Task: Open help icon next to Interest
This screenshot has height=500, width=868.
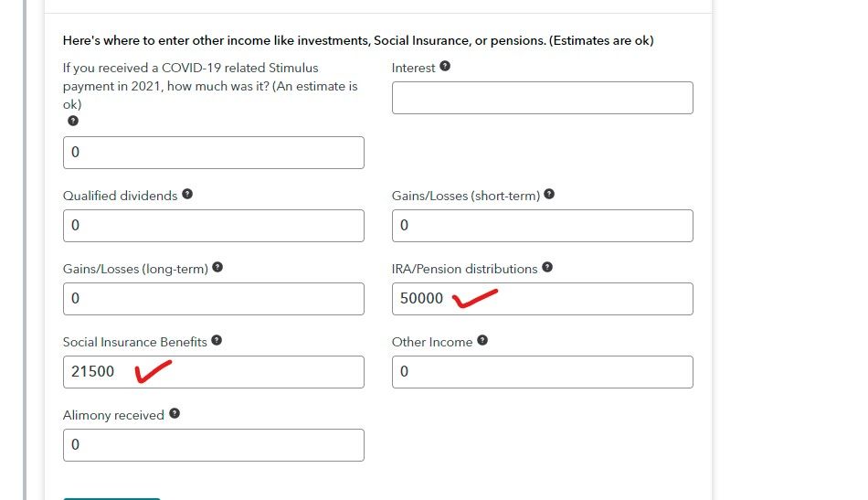Action: click(x=445, y=67)
